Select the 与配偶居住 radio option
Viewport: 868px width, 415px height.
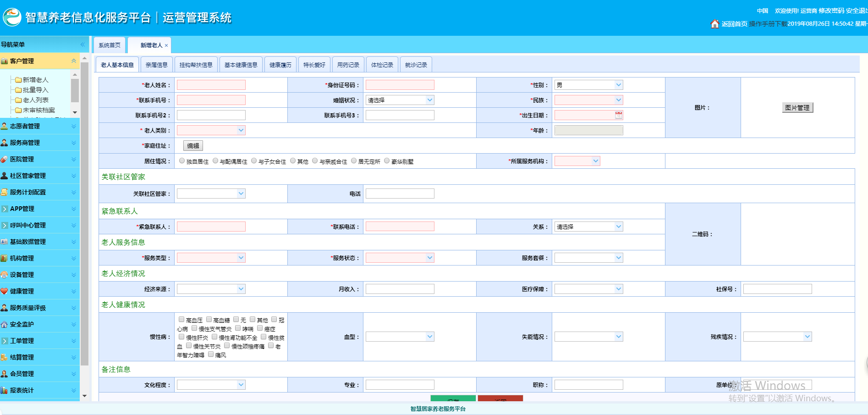point(215,160)
